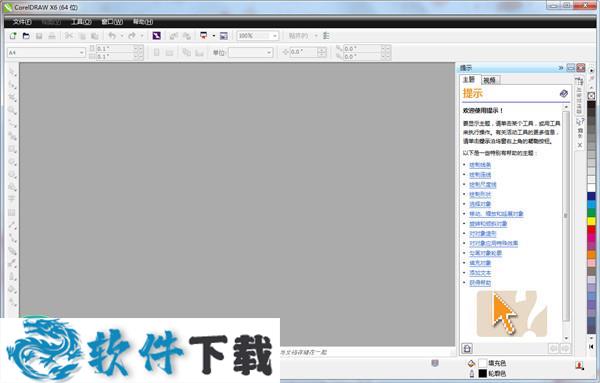Click the purple Search Content icon
Image resolution: width=600 pixels, height=383 pixels.
(157, 36)
